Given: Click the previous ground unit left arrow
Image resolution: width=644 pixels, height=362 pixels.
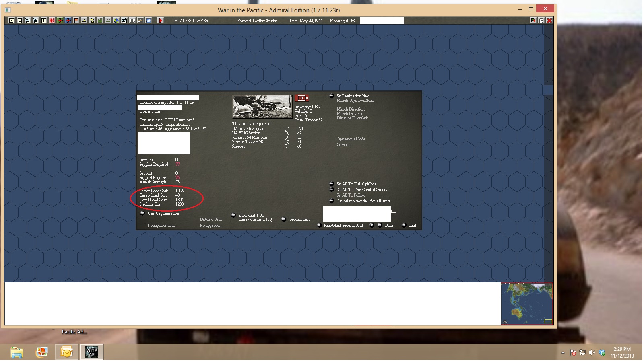Looking at the screenshot, I should point(319,225).
